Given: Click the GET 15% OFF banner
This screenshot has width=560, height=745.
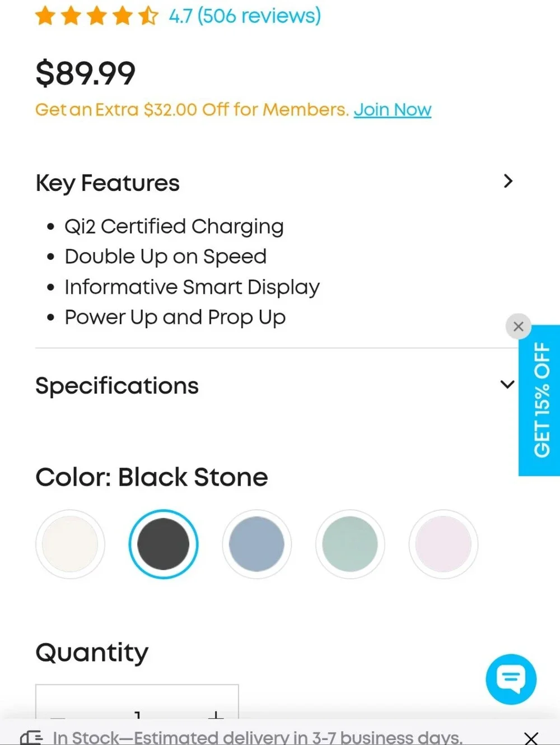Looking at the screenshot, I should point(539,401).
